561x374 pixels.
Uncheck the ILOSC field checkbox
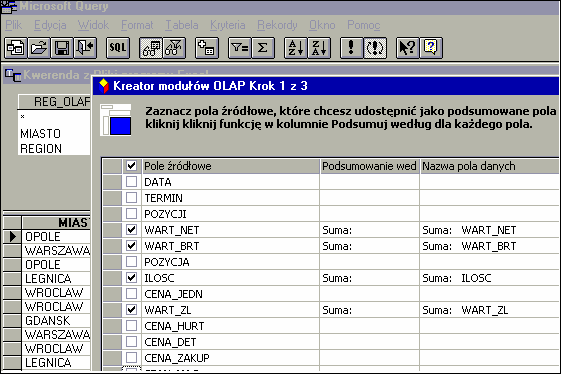pyautogui.click(x=131, y=278)
